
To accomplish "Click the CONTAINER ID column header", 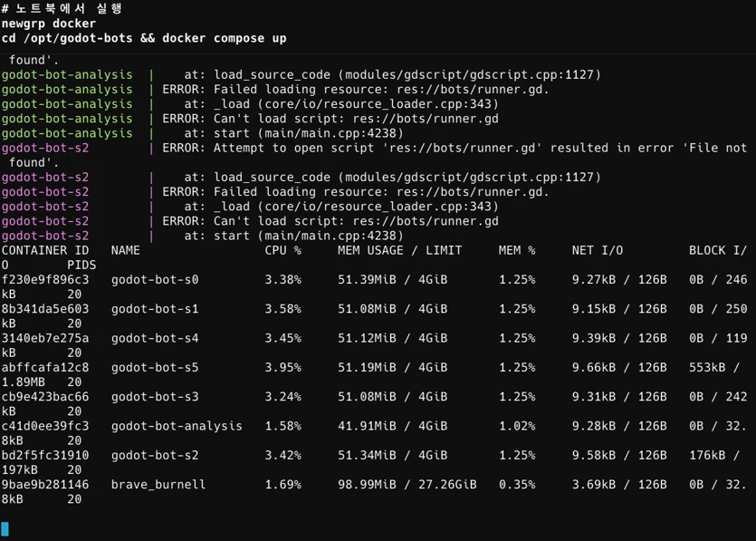I will pyautogui.click(x=45, y=250).
